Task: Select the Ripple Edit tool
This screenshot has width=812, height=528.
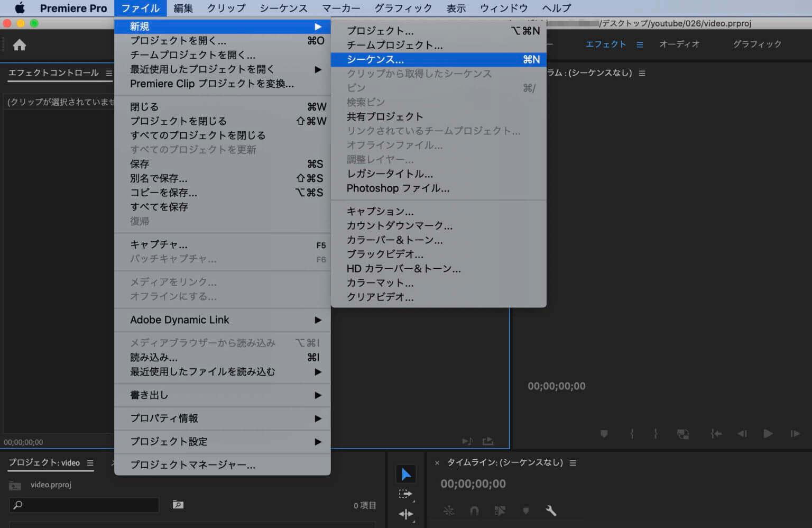Action: point(405,514)
